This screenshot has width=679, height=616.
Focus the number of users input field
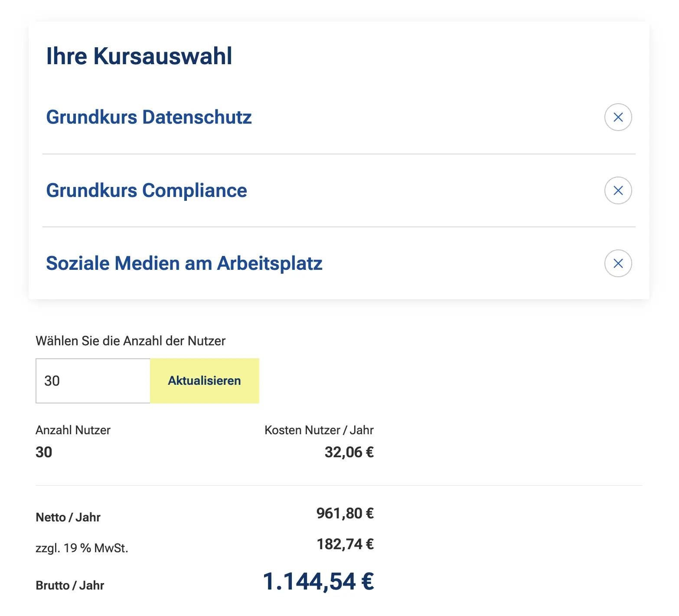(x=93, y=381)
